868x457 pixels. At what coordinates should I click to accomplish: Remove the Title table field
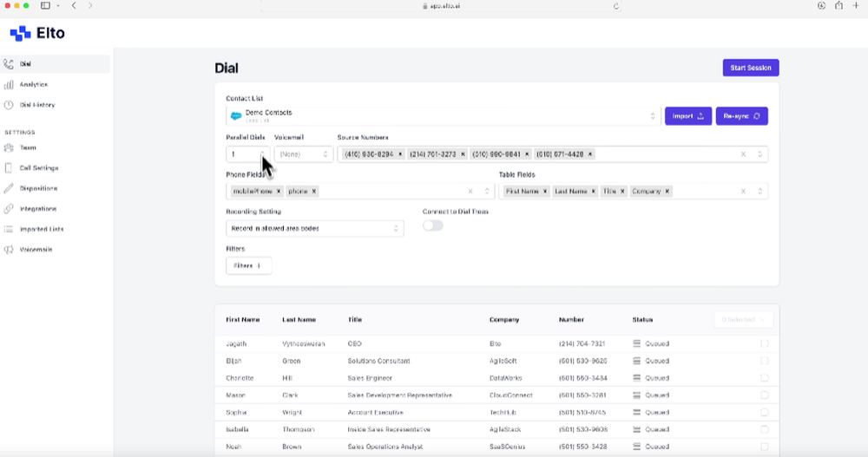point(622,192)
